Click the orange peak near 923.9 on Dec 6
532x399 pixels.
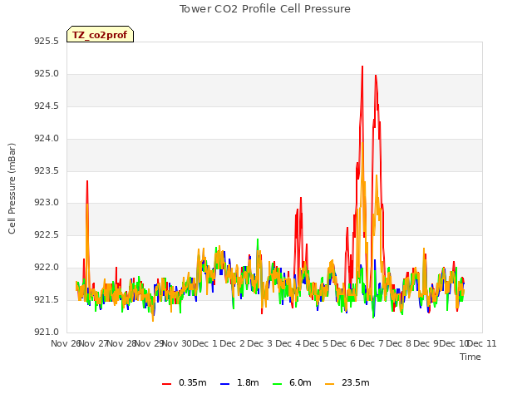[x=362, y=143]
